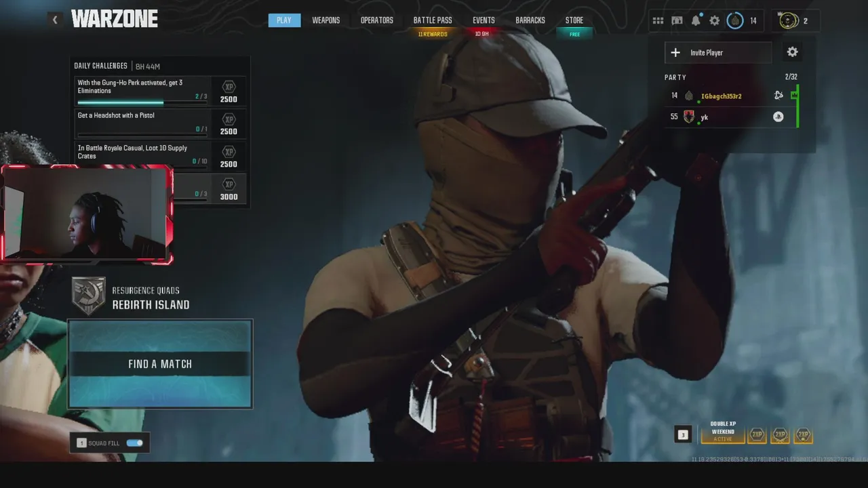Screen dimensions: 868x488
Task: Open settings gear in the top bar
Action: coord(715,20)
